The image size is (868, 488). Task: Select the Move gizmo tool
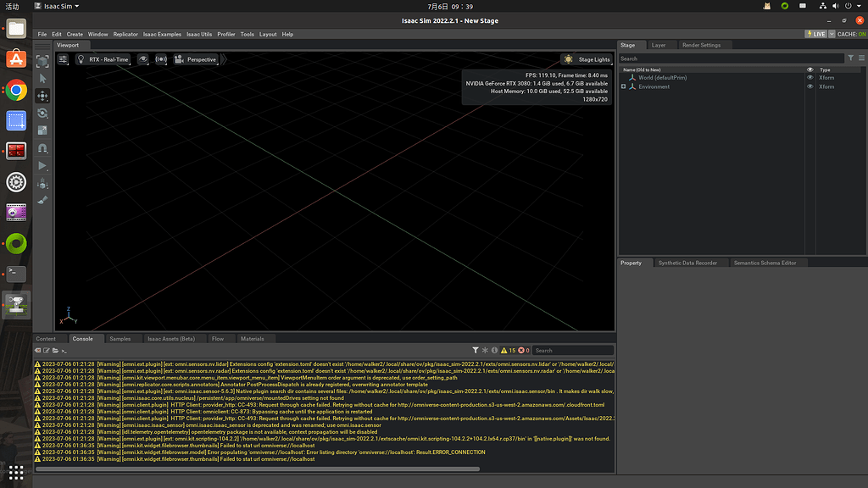pyautogui.click(x=42, y=96)
